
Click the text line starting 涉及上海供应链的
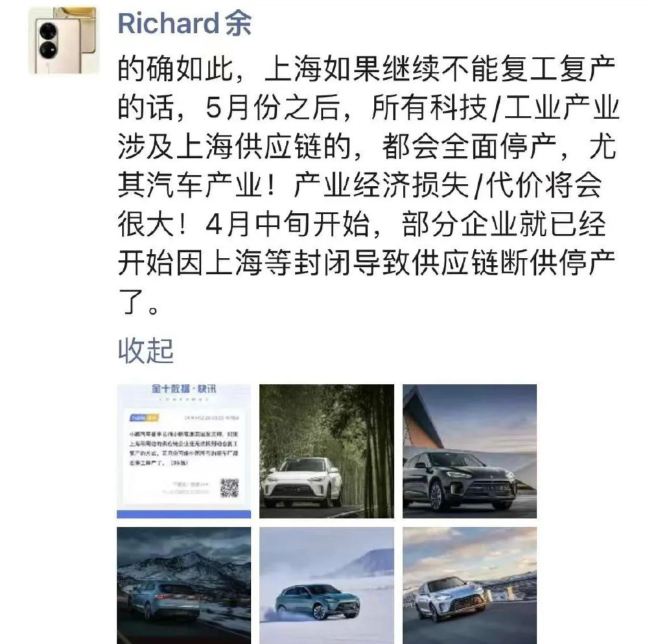click(367, 146)
